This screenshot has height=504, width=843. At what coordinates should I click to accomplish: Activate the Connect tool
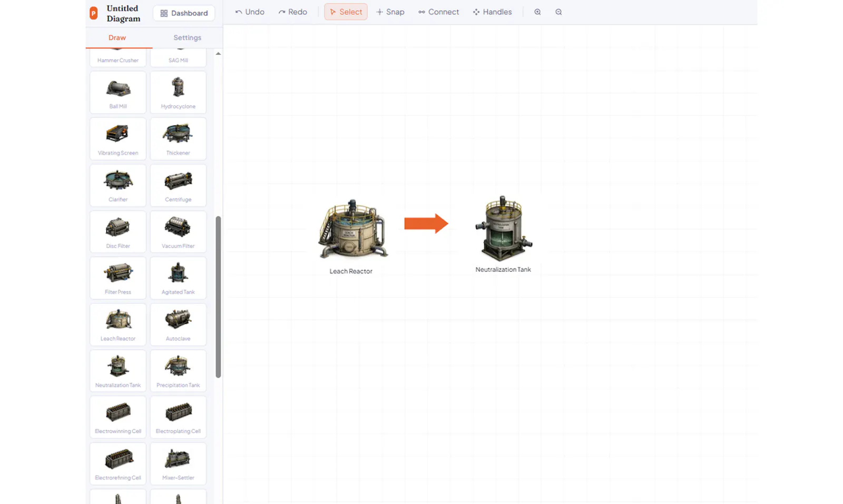tap(438, 12)
